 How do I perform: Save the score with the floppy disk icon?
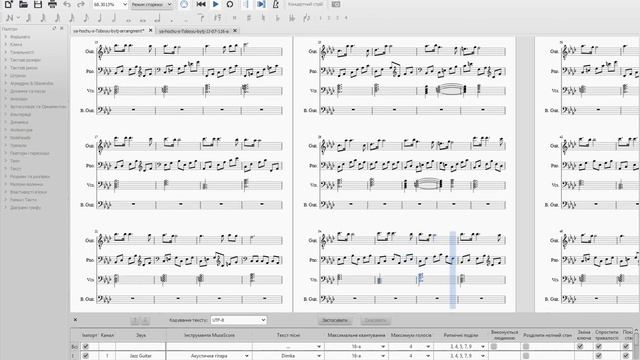pos(38,4)
